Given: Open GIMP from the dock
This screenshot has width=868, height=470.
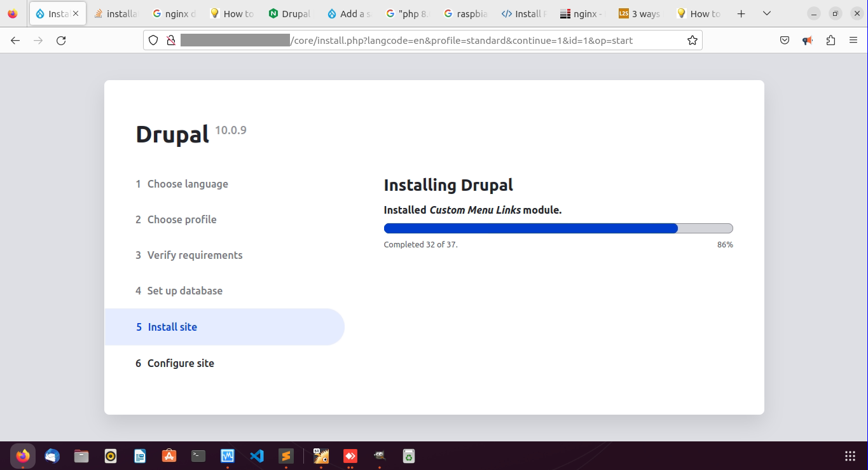Looking at the screenshot, I should coord(380,456).
